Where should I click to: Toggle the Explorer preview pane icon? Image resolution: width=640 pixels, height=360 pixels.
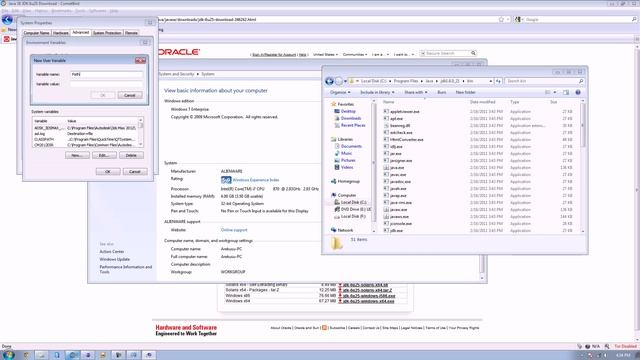pos(566,93)
